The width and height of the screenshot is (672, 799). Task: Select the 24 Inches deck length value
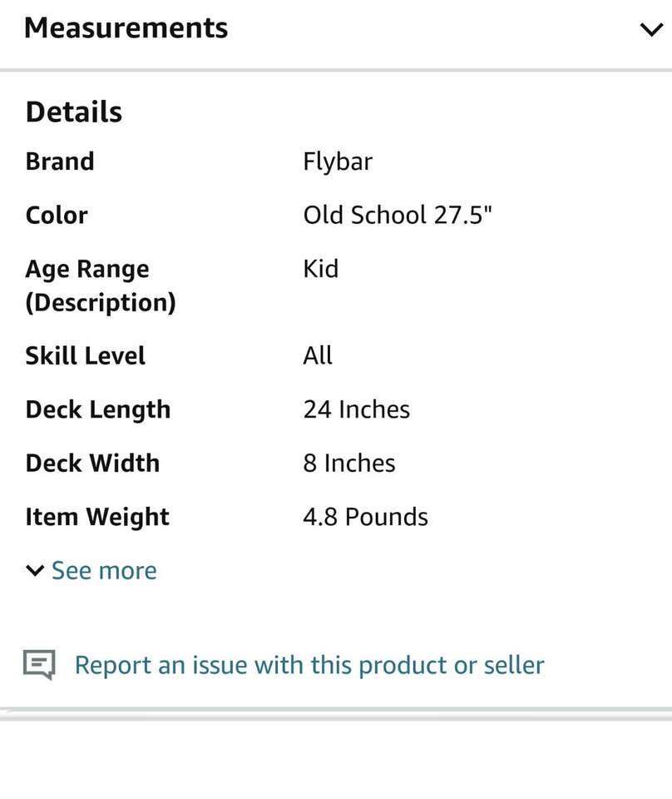[x=357, y=409]
